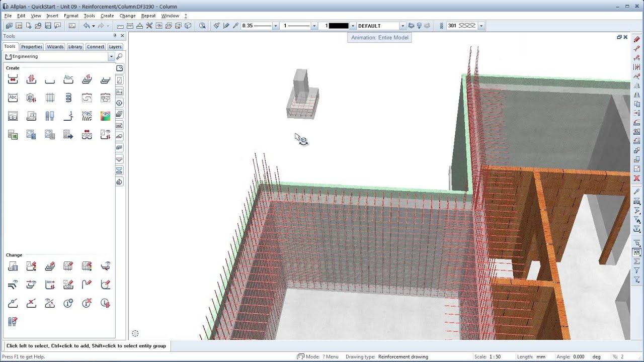Viewport: 644px width, 362px height.
Task: Click the view options icon at viewport bottom-left
Action: point(135,333)
